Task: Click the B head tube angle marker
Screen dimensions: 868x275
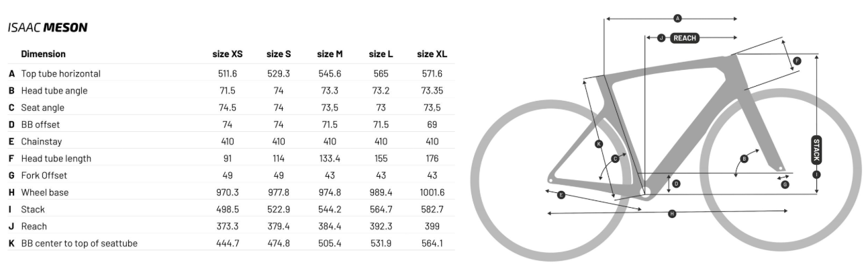Action: click(x=744, y=159)
